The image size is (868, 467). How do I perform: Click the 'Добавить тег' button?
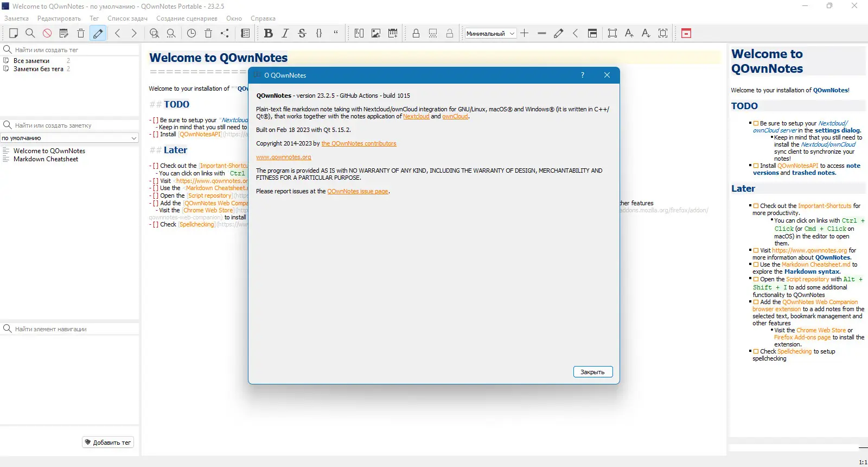click(107, 443)
